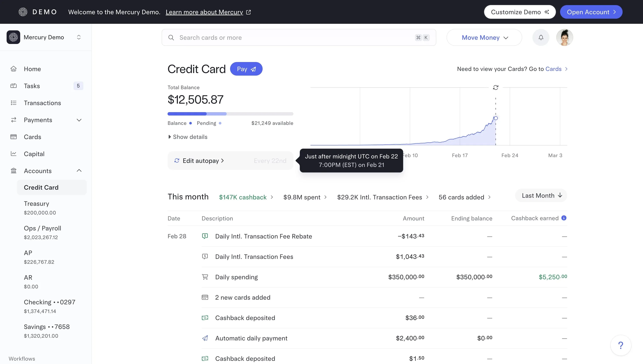Click the search magnifier icon

point(171,38)
